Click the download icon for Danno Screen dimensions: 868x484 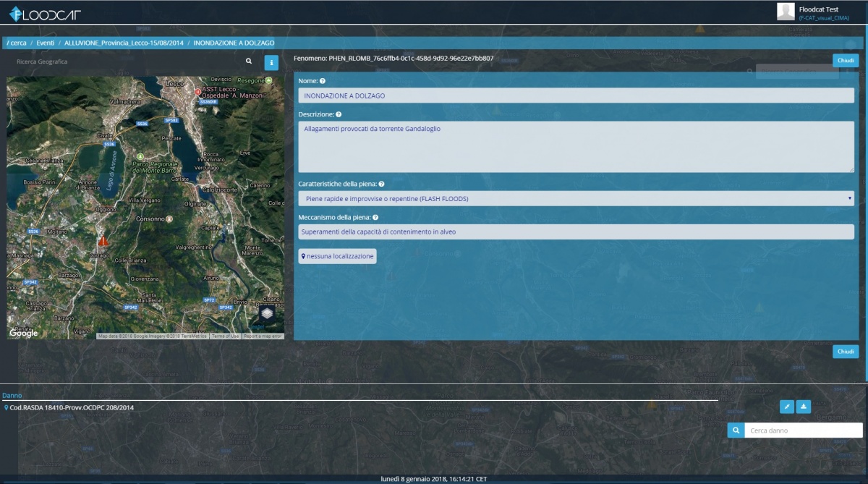804,407
